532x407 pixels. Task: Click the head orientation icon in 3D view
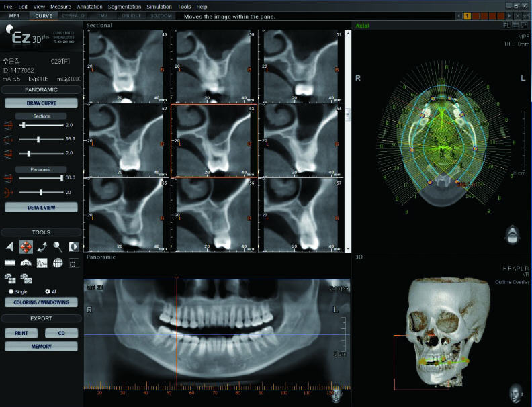[x=516, y=393]
